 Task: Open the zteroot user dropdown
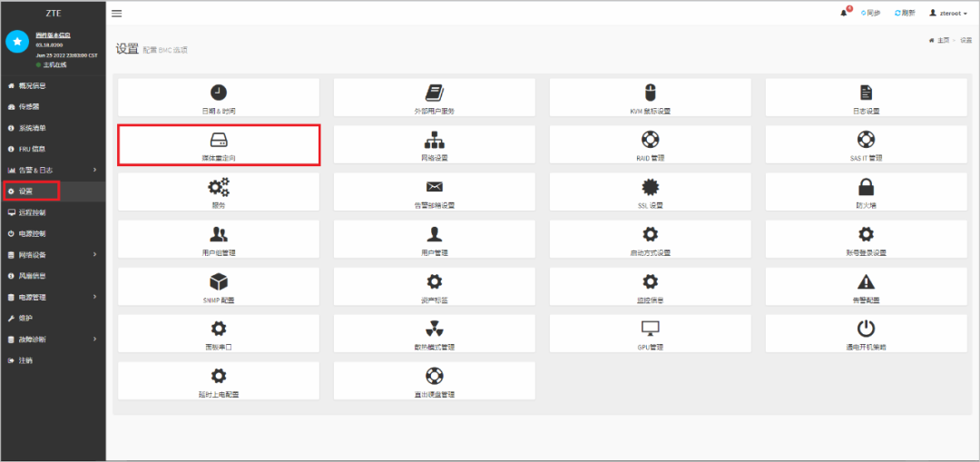coord(948,14)
